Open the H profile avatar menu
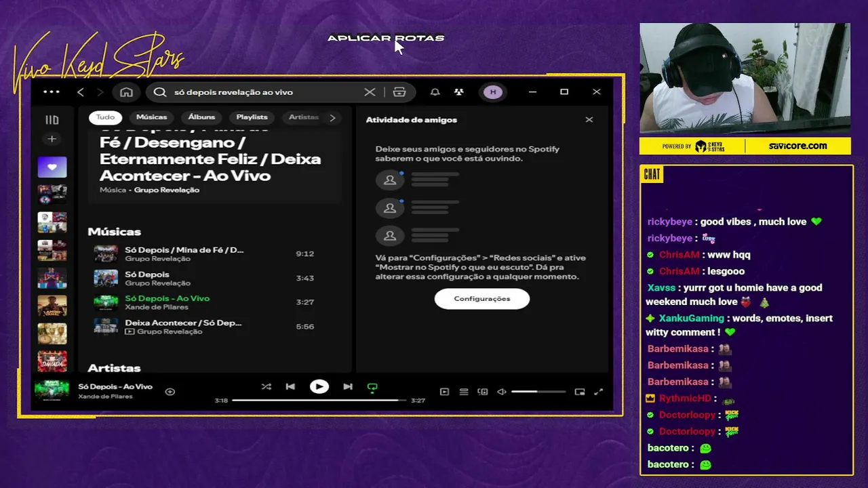 [x=493, y=92]
